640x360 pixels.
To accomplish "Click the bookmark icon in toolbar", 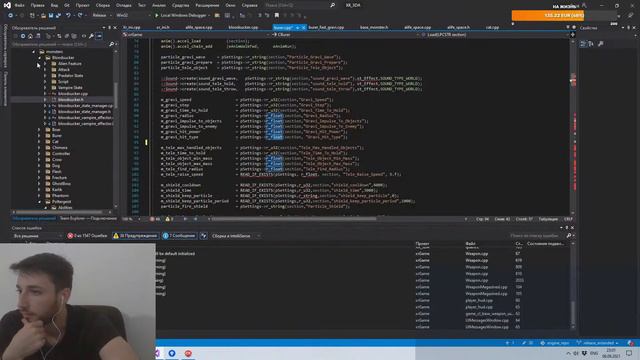I will (x=276, y=16).
